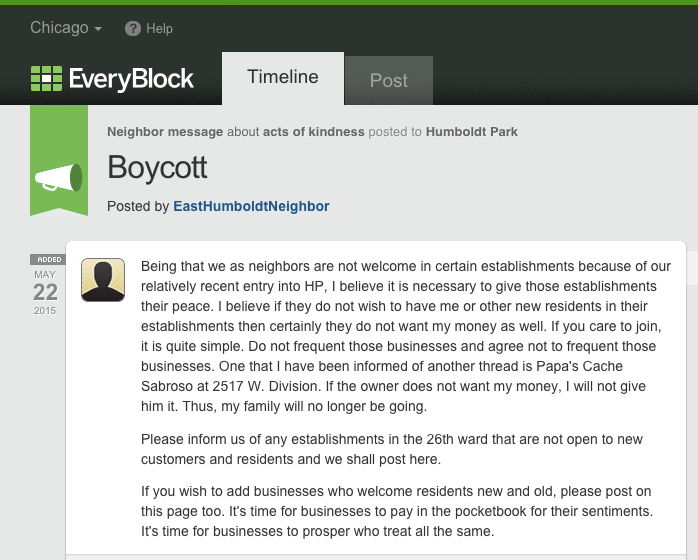This screenshot has height=560, width=698.
Task: Click the paragraph starting "If you wish"
Action: click(397, 511)
